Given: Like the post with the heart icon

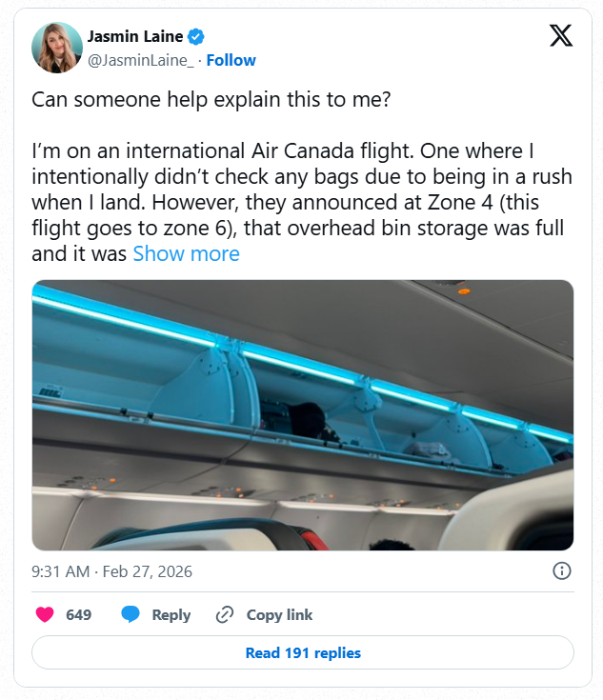Looking at the screenshot, I should click(x=45, y=614).
